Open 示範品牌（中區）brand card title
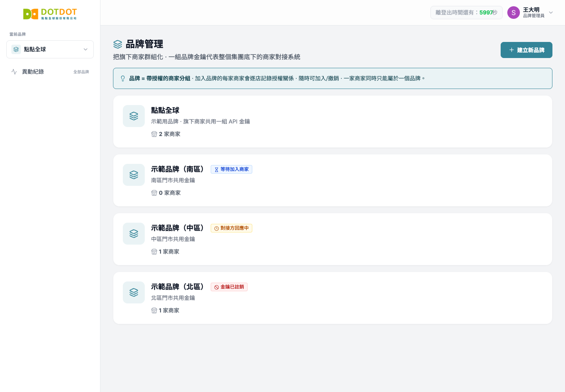Viewport: 565px width, 392px height. point(178,228)
